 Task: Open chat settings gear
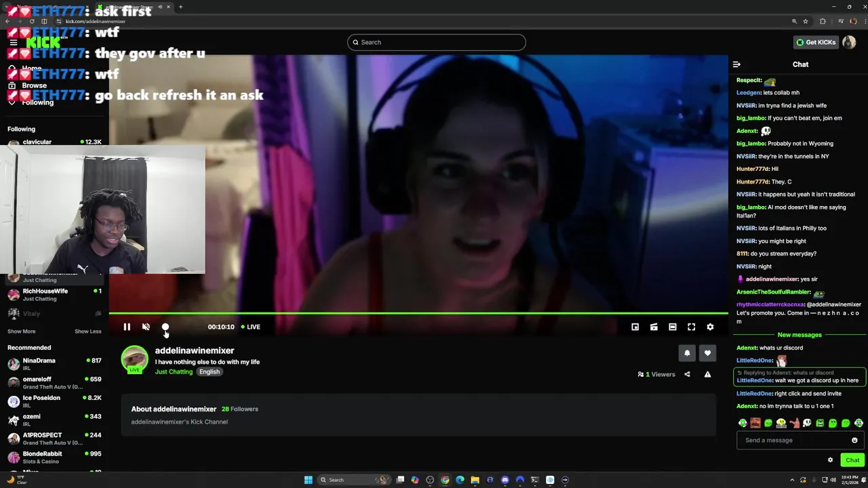click(x=830, y=460)
